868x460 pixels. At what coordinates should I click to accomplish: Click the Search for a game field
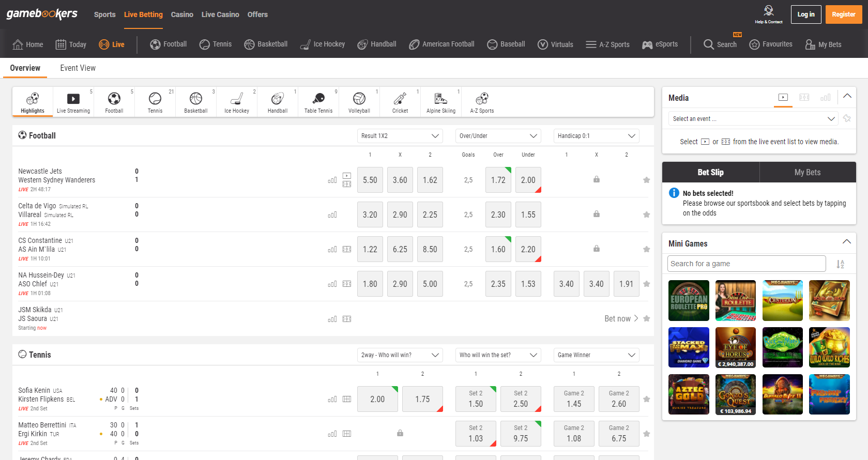pyautogui.click(x=746, y=264)
